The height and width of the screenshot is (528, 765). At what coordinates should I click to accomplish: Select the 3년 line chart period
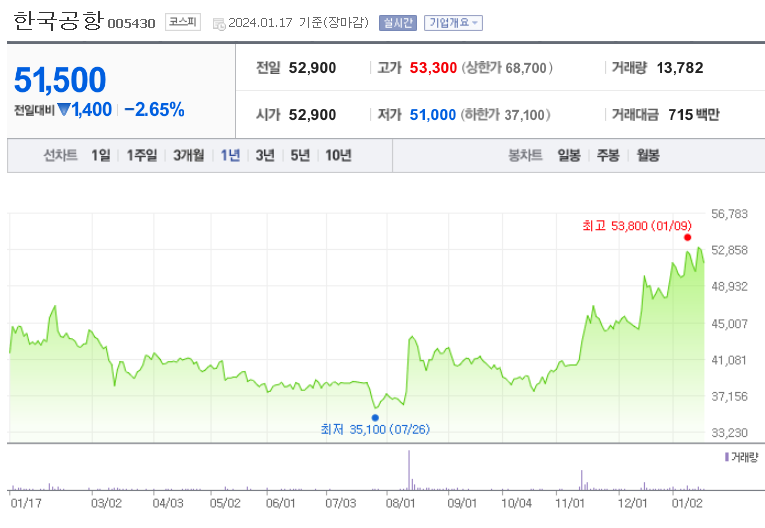click(265, 156)
